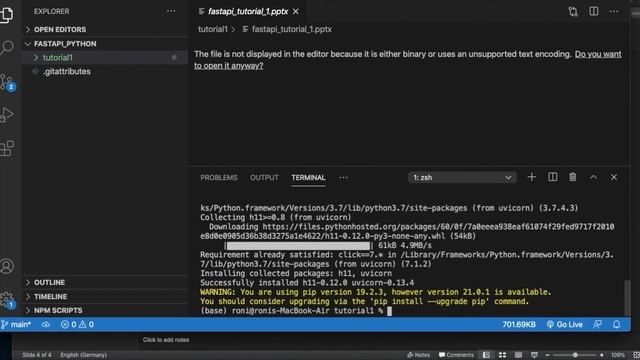Select the .gitattributes file
Viewport: 640px width, 360px height.
tap(104, 71)
